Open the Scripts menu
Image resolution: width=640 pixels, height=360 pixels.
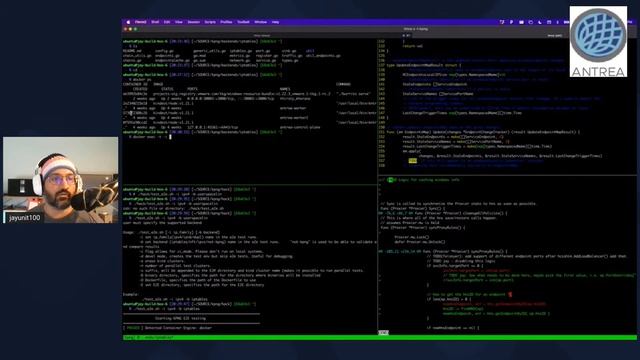210,22
